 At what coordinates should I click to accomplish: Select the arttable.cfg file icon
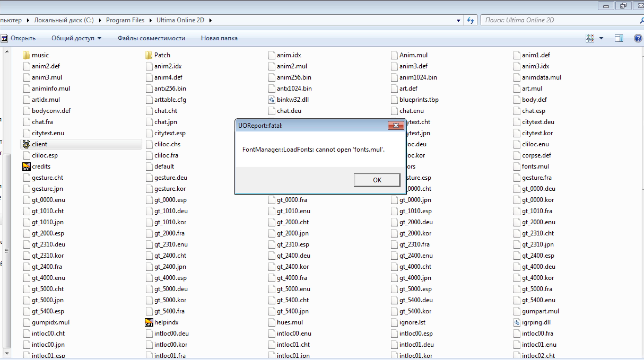(149, 100)
